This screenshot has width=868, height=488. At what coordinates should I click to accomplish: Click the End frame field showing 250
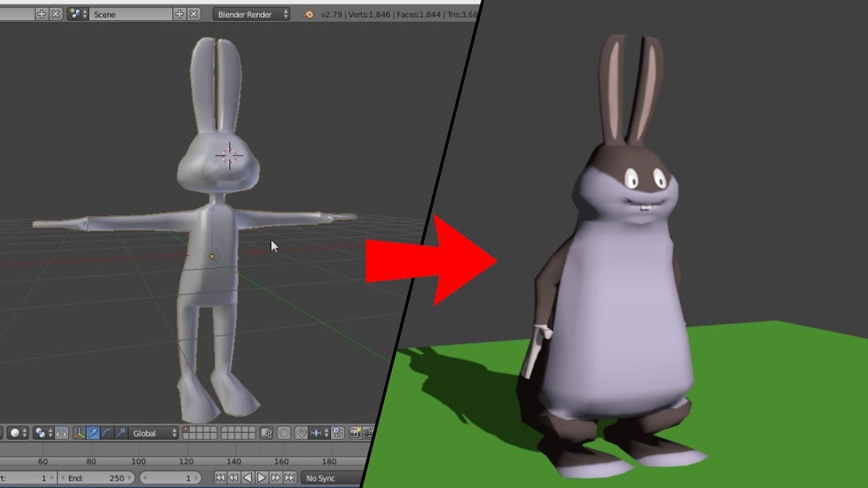coord(96,478)
